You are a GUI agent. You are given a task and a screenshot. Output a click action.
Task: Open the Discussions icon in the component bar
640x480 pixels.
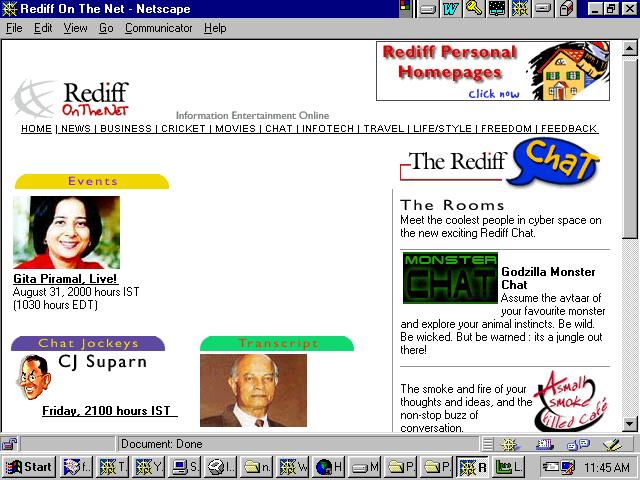point(579,444)
